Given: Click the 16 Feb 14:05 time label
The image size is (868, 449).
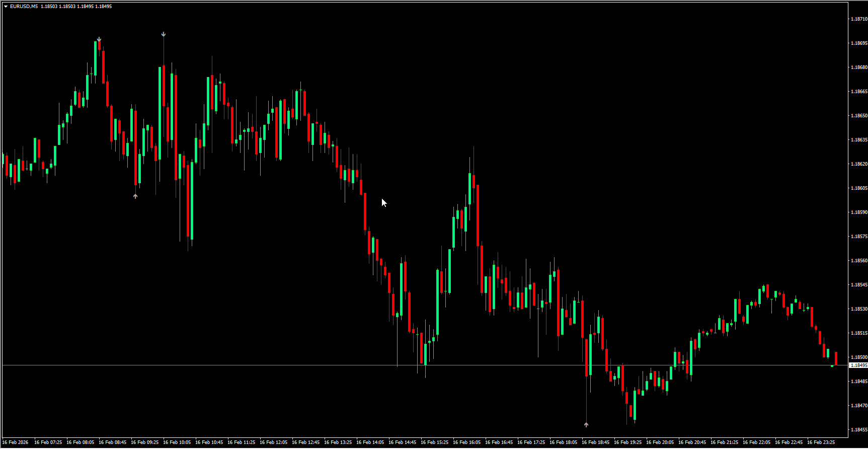Looking at the screenshot, I should 370,442.
